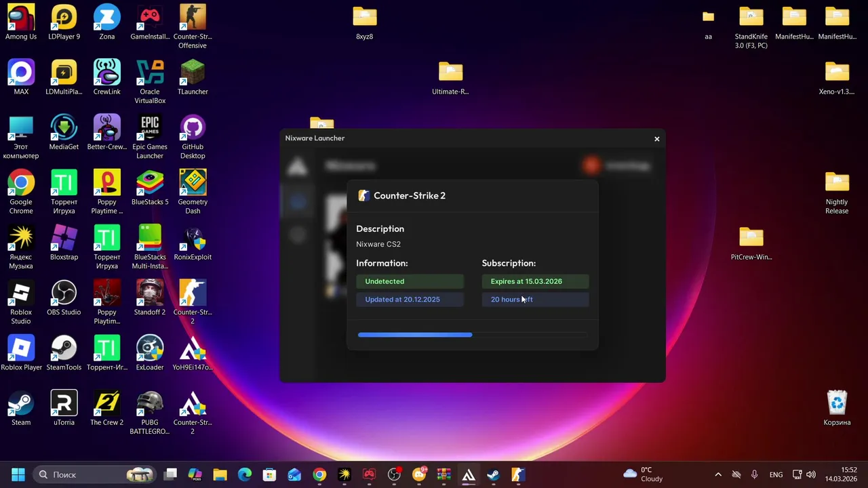The image size is (868, 488).
Task: Open Steam desktop shortcut
Action: tap(21, 408)
